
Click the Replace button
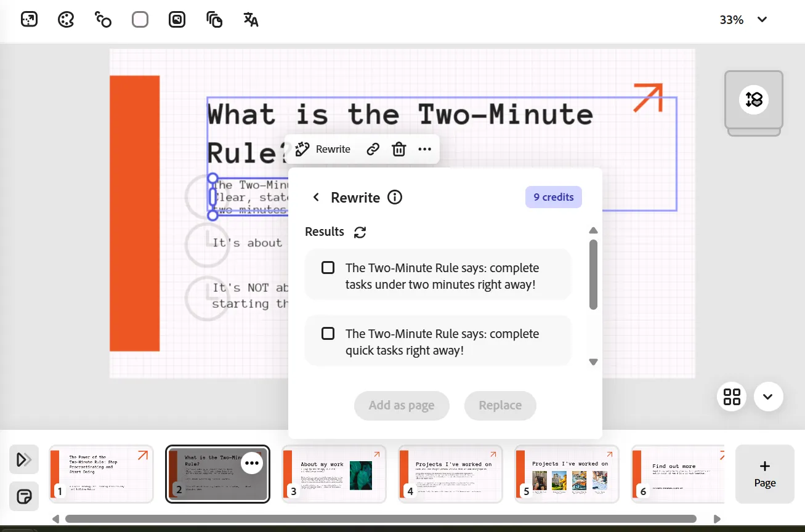(500, 405)
